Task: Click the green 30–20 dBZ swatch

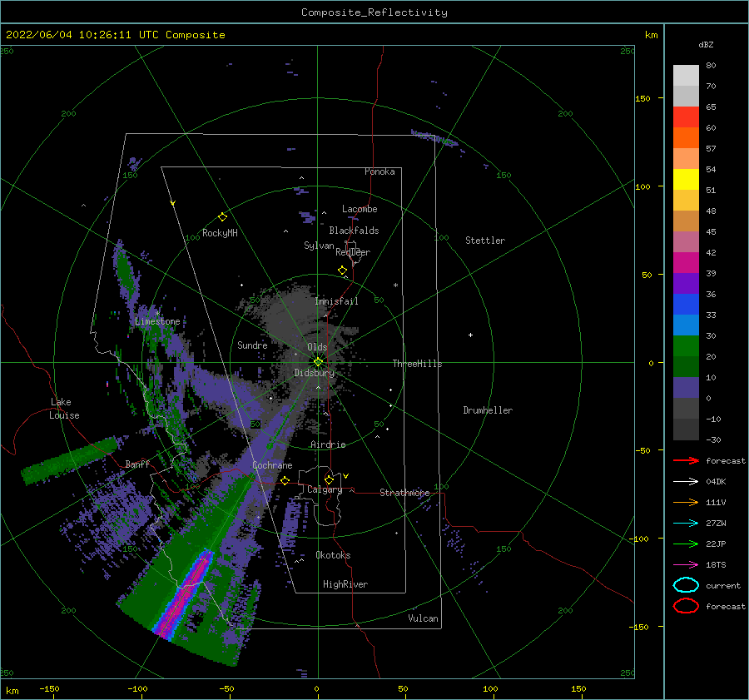Action: point(686,345)
